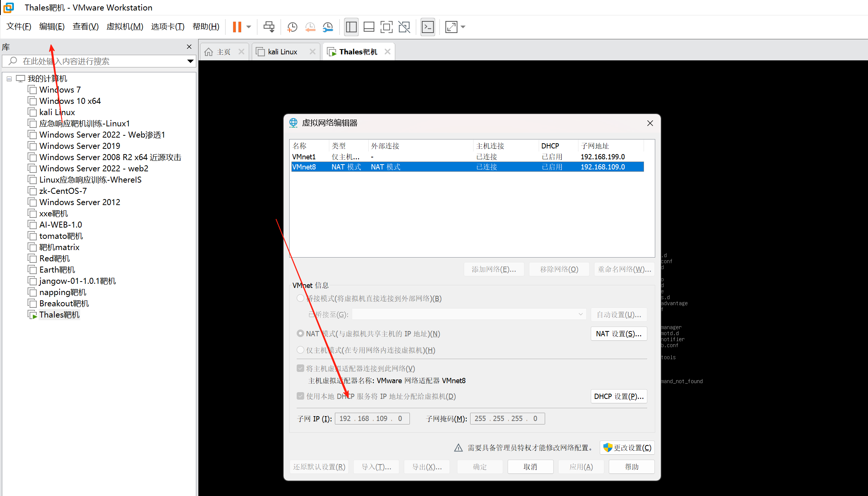Image resolution: width=868 pixels, height=496 pixels.
Task: Select the VMnet8 row in network list
Action: [468, 167]
